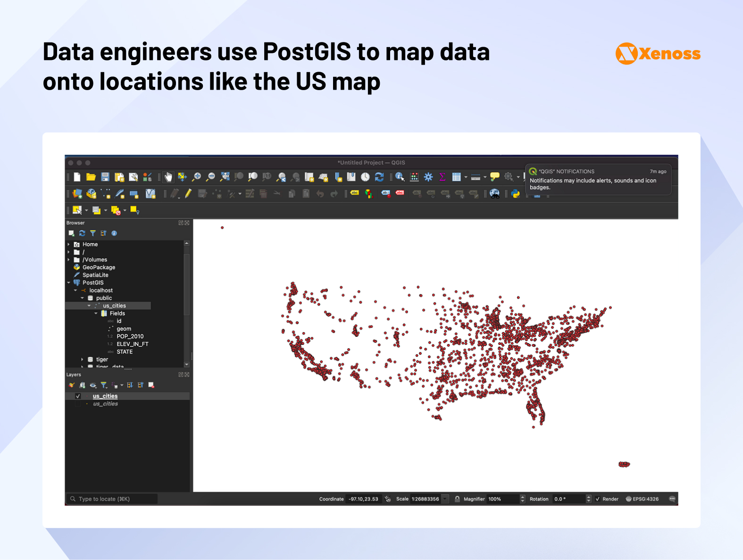Click the Zoom Out magnifier tool
This screenshot has width=743, height=560.
(x=211, y=177)
